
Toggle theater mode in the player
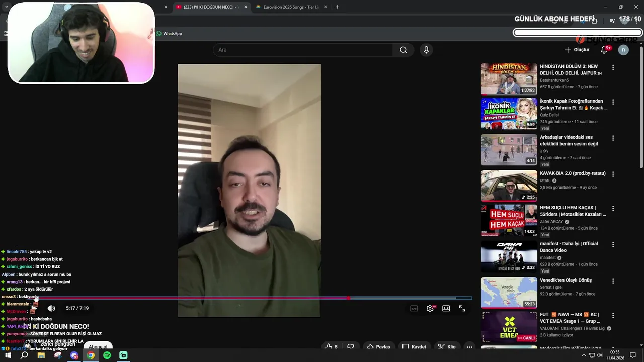click(446, 308)
